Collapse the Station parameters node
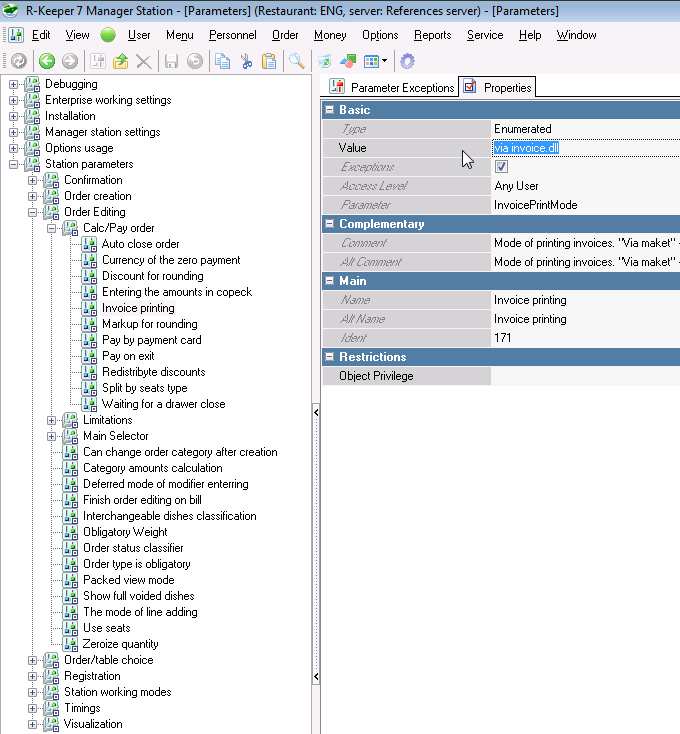Screen dimensions: 680x734 pos(13,164)
